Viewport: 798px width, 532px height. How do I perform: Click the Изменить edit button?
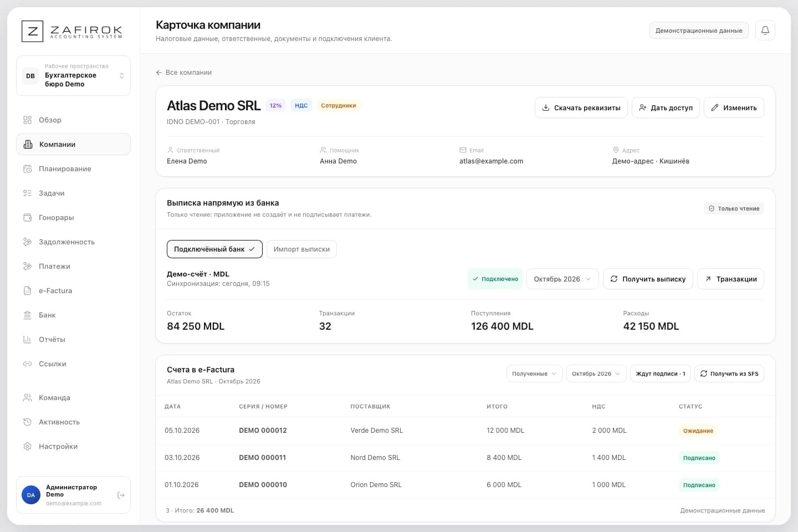coord(734,108)
